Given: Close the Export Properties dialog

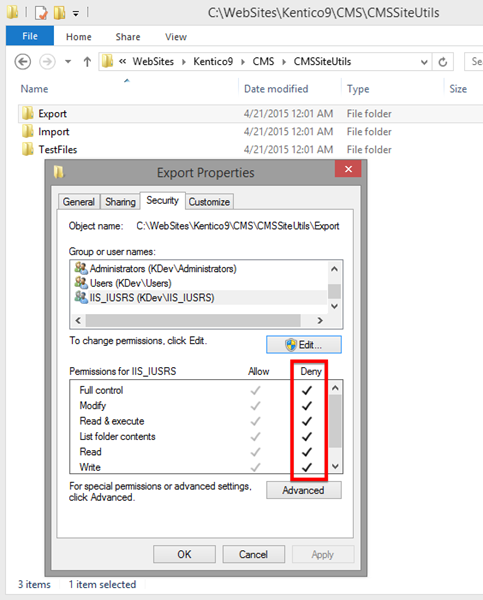Looking at the screenshot, I should [348, 169].
